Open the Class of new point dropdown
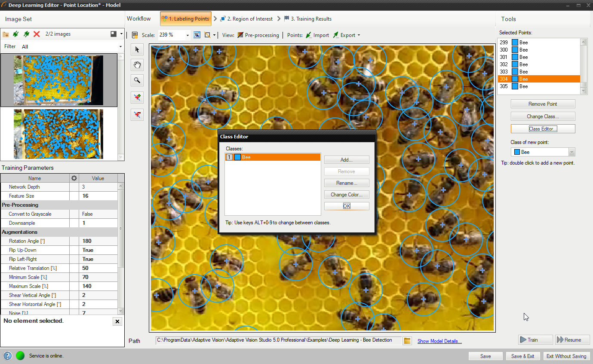Image resolution: width=593 pixels, height=364 pixels. 571,152
